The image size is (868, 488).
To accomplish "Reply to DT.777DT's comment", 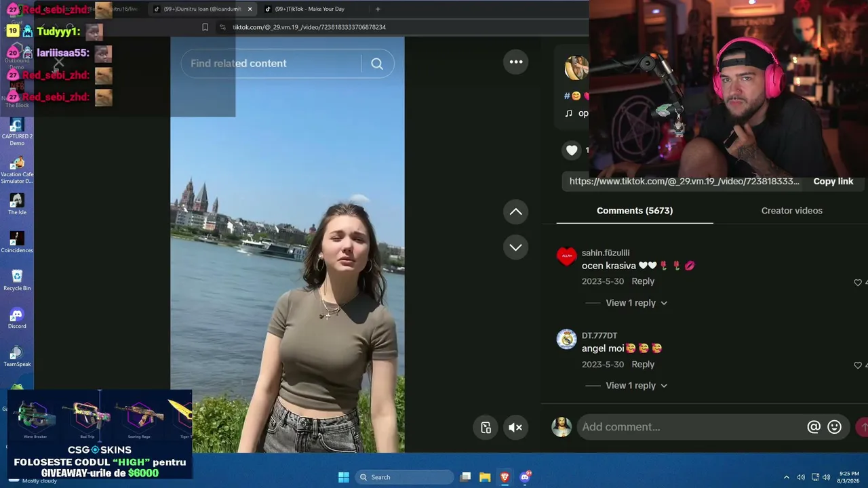I will pyautogui.click(x=643, y=365).
